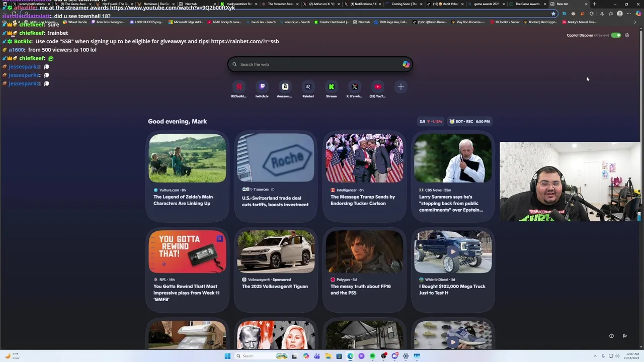Open the U.S.-Switzerland trade deal story
This screenshot has width=644, height=362.
(276, 176)
